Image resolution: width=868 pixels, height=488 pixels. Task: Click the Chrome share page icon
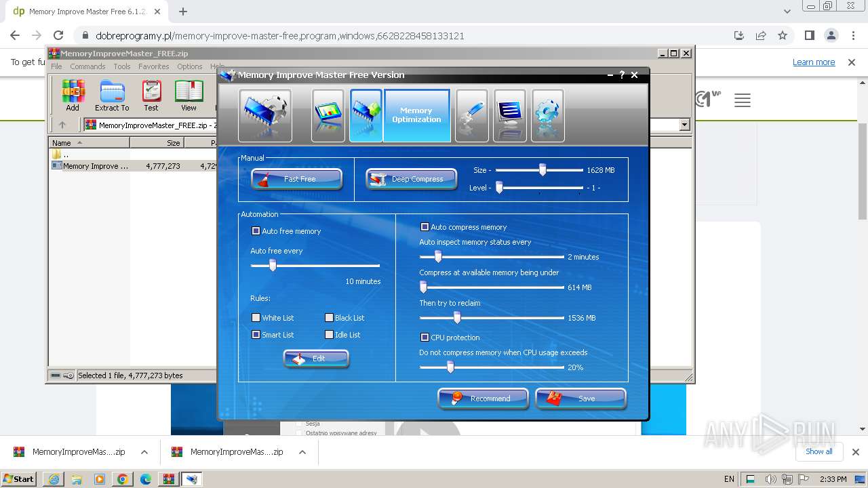click(x=761, y=36)
